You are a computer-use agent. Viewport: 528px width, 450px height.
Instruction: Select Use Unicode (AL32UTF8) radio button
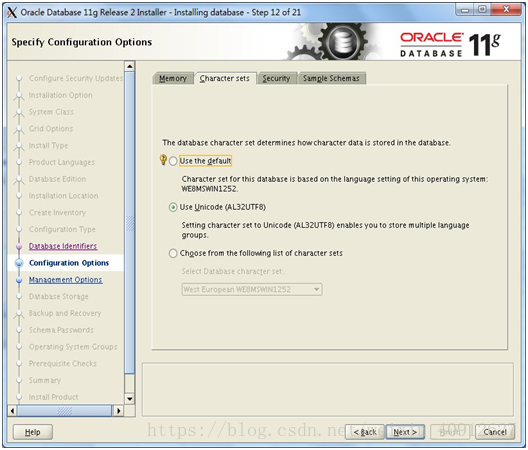[173, 207]
